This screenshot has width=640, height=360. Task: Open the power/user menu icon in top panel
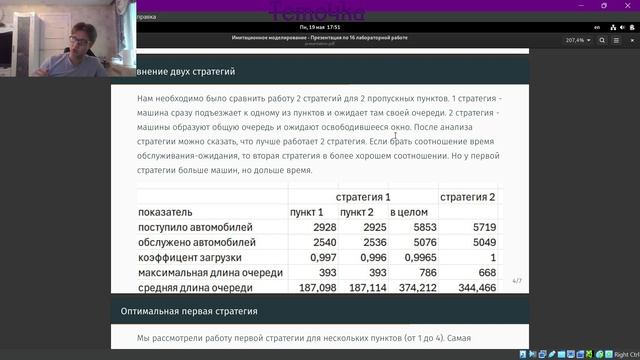pyautogui.click(x=632, y=27)
